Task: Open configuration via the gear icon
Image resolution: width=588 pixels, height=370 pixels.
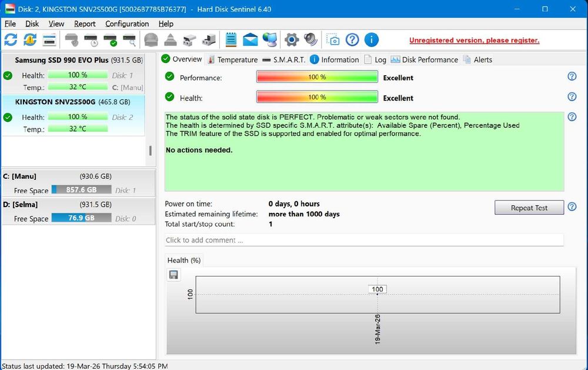Action: tap(292, 39)
